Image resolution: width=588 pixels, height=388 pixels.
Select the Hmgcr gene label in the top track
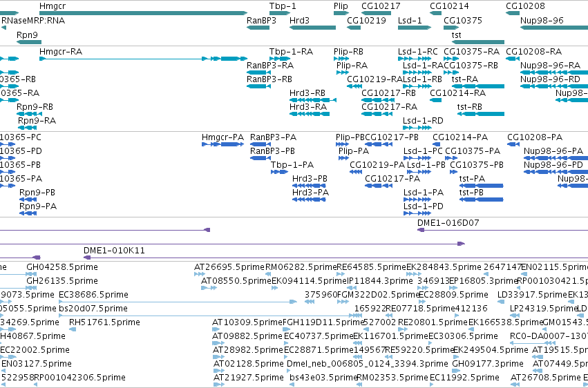53,6
